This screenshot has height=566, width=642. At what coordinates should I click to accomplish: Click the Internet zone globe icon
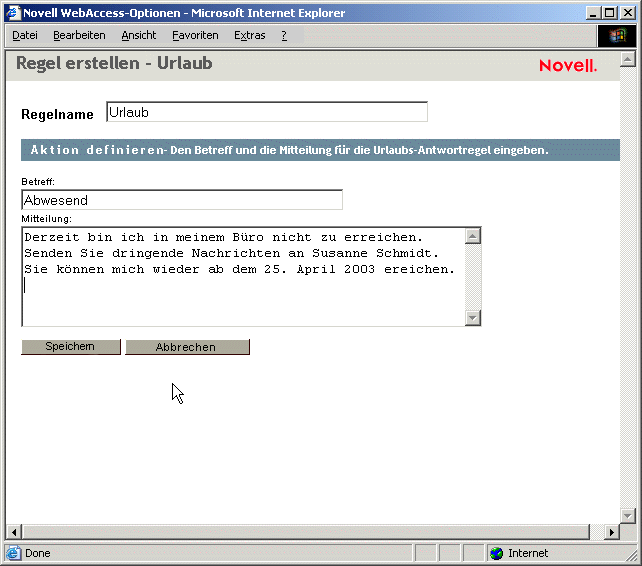[x=497, y=553]
